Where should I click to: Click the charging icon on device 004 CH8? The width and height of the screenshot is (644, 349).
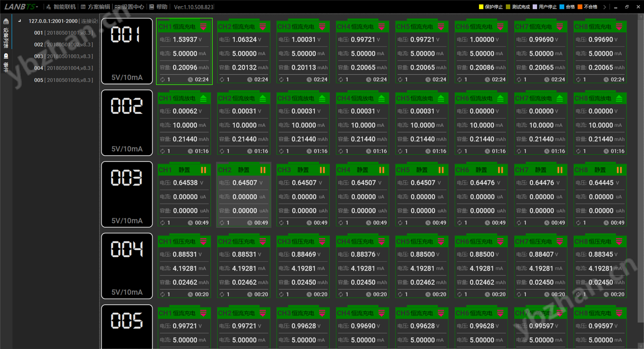(x=619, y=242)
